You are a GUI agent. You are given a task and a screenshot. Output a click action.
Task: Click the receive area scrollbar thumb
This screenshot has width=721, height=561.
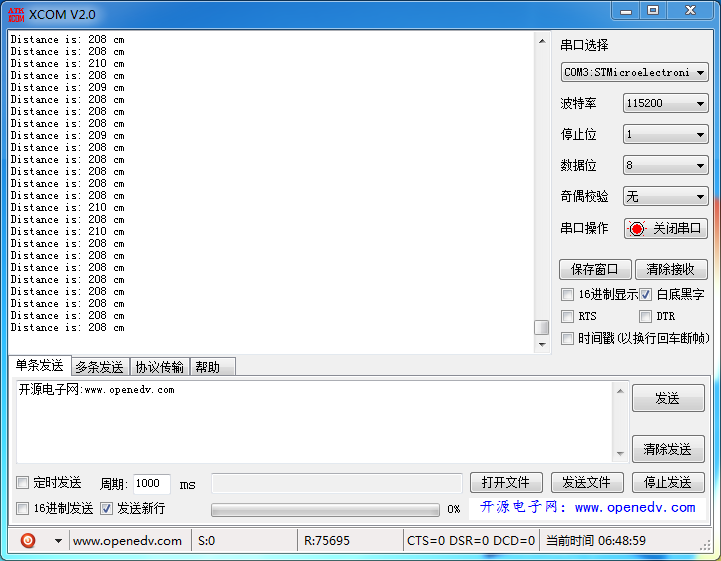[x=542, y=328]
